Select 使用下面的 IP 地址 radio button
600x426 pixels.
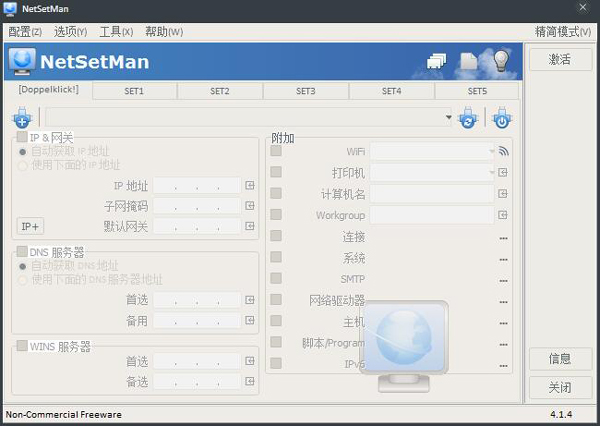[x=23, y=166]
